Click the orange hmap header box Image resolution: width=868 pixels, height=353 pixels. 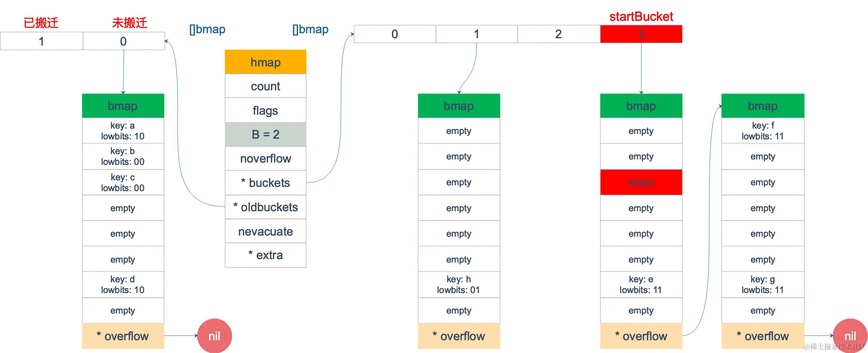click(266, 62)
